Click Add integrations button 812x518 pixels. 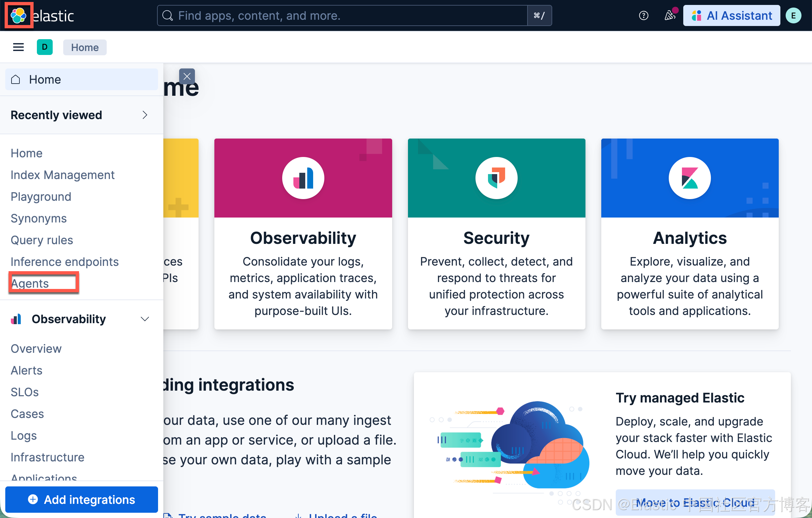[x=81, y=500]
